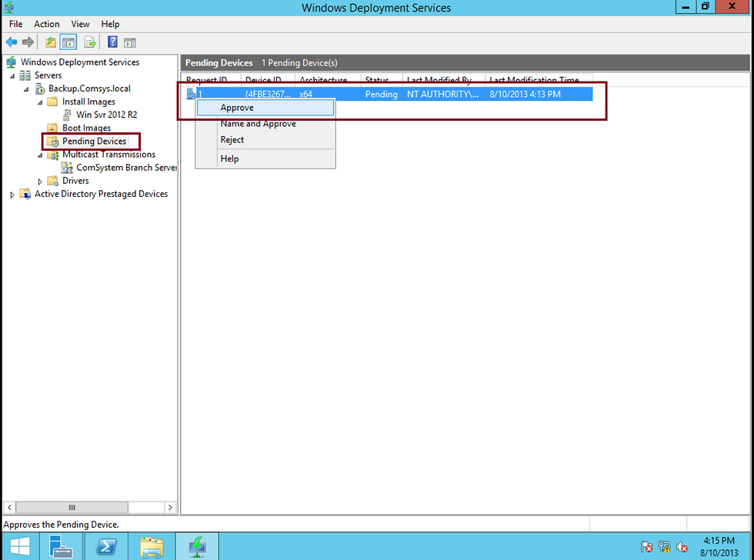Click the Servers node icon

point(25,75)
